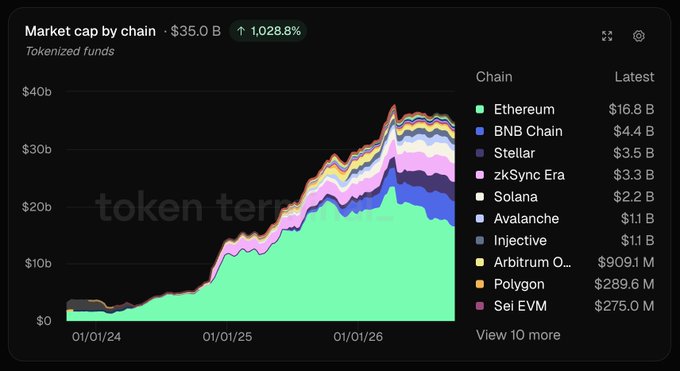Click the Polygon orange legend swatch
680x371 pixels.
[480, 284]
